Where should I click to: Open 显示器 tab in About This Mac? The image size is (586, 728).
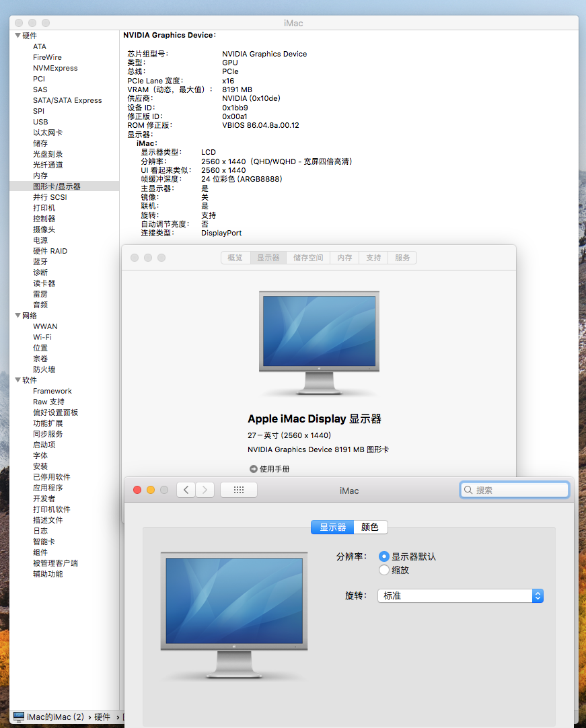268,258
